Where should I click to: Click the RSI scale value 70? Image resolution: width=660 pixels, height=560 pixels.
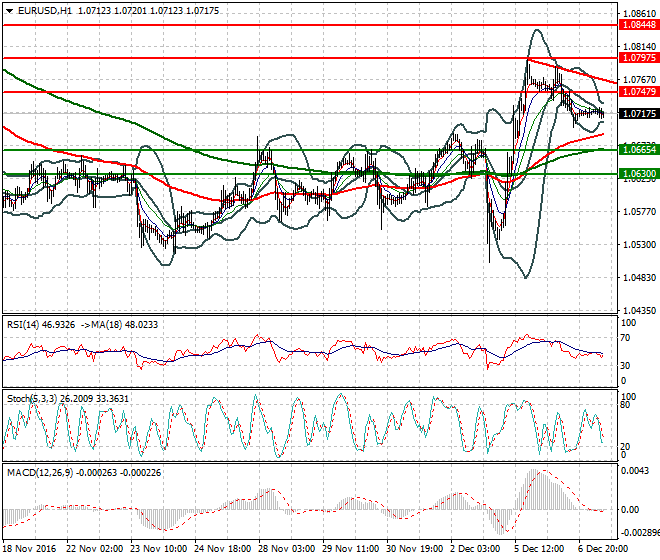pyautogui.click(x=625, y=338)
